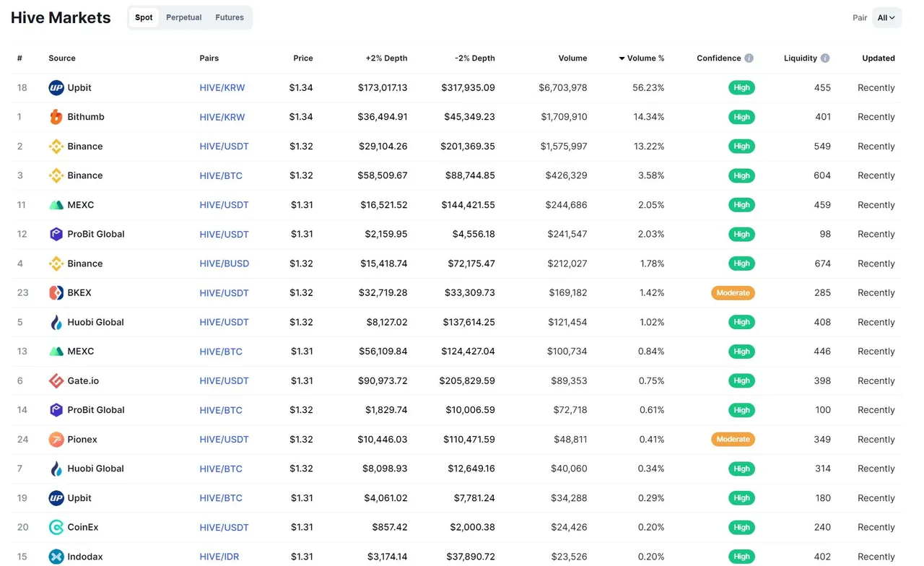Viewport: 924px width, 566px height.
Task: Click the BKEX exchange logo
Action: (x=56, y=292)
